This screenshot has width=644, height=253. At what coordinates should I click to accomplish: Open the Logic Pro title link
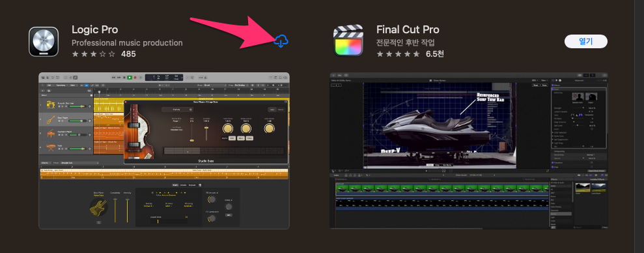point(95,29)
